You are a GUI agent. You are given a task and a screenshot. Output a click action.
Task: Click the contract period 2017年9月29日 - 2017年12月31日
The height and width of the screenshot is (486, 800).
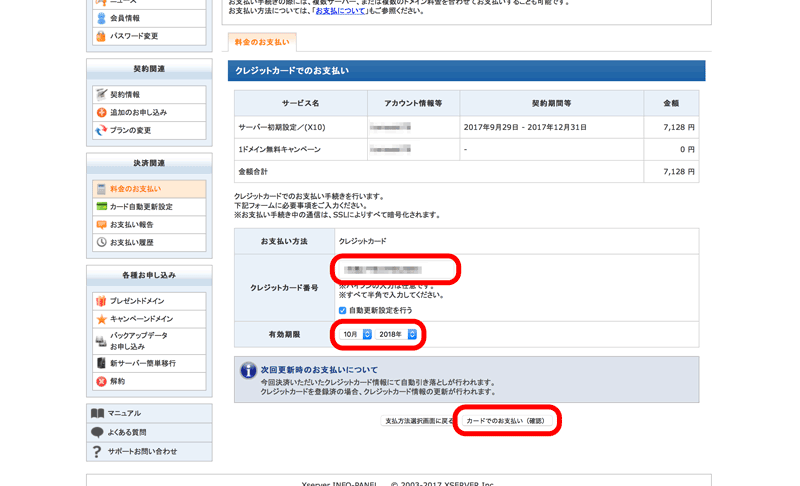(x=525, y=127)
